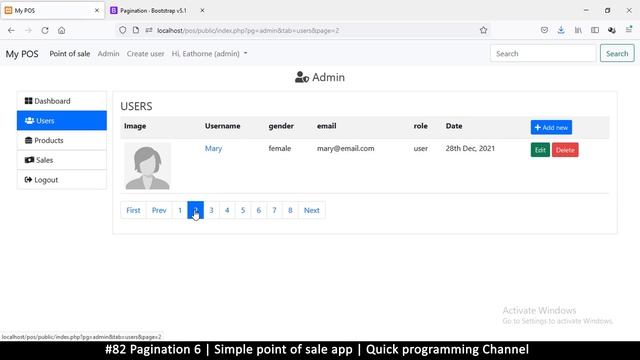
Task: Click the Add new user button
Action: pyautogui.click(x=551, y=127)
